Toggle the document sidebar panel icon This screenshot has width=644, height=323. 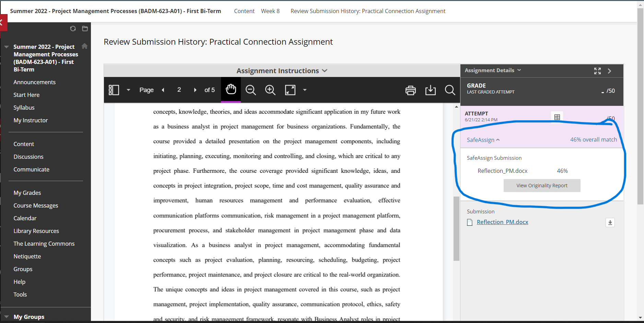[114, 90]
